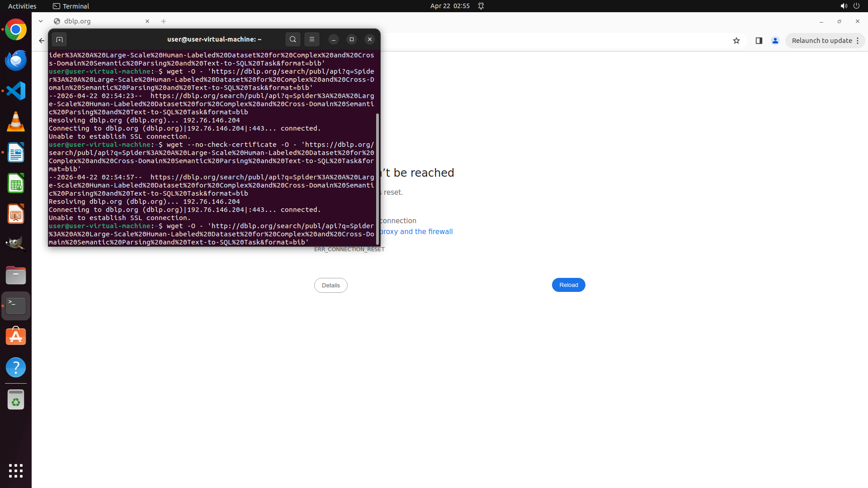Launch Visual Studio Code from dock
Screen dimensions: 868x488
coord(16,91)
